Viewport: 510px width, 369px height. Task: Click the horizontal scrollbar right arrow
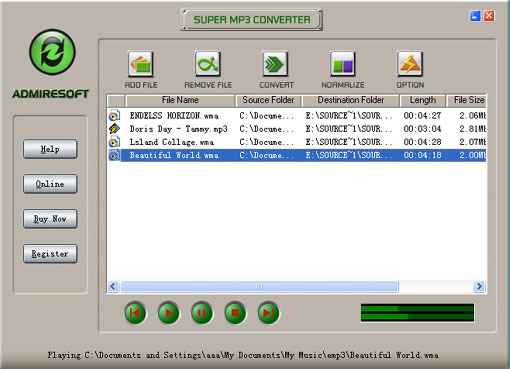coord(479,286)
